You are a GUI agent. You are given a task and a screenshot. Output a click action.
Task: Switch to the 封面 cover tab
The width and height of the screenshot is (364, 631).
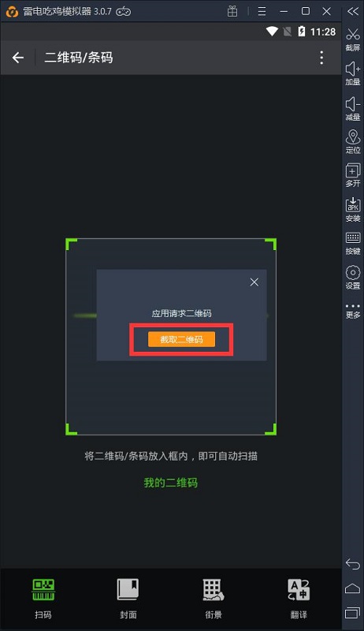tap(128, 599)
